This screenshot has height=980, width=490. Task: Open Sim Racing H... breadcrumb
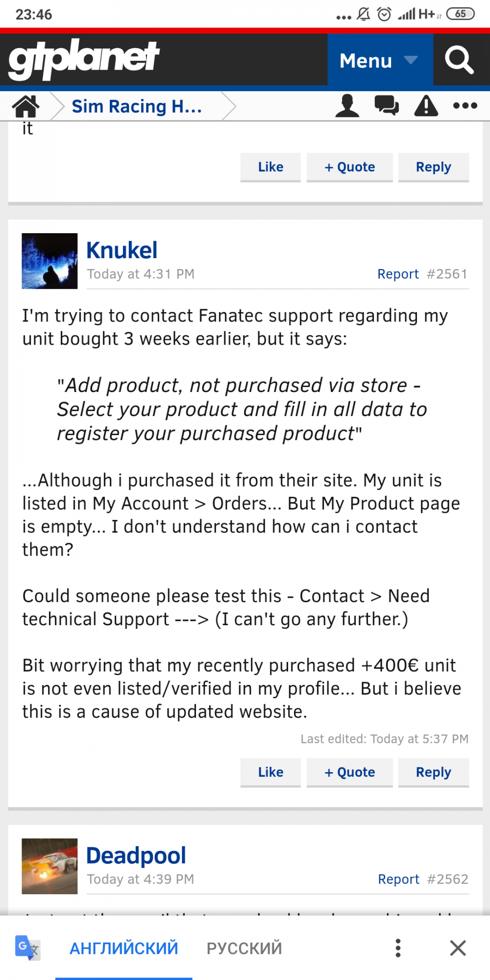click(137, 106)
